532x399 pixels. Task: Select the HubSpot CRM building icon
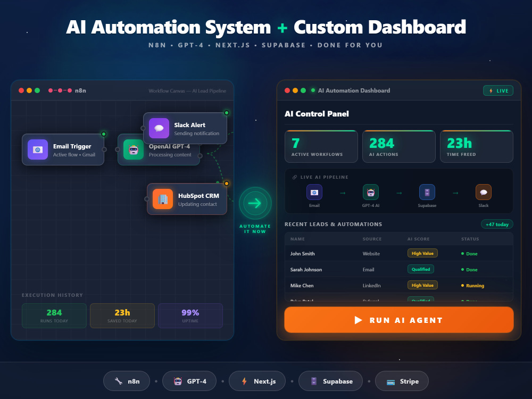162,199
